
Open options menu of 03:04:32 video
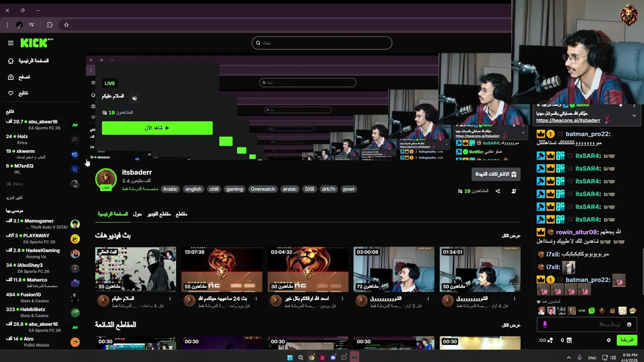[343, 299]
